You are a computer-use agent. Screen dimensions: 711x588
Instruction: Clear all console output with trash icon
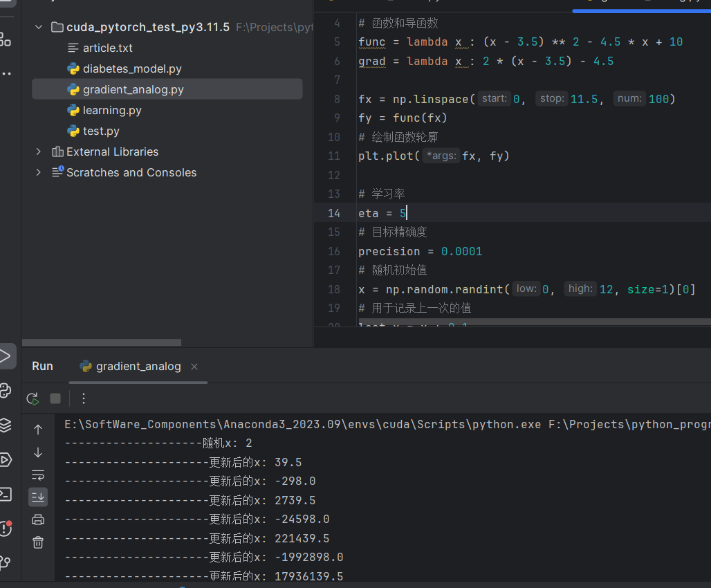(38, 542)
